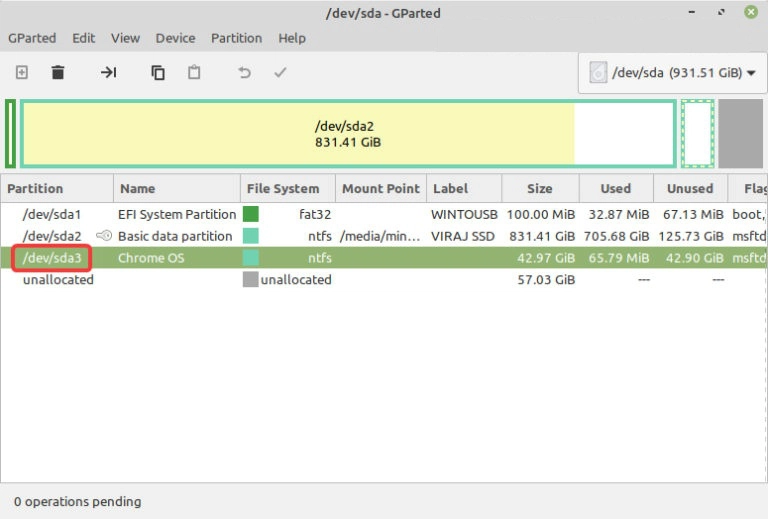Image resolution: width=768 pixels, height=519 pixels.
Task: Click the Undo last operation icon
Action: tap(244, 73)
